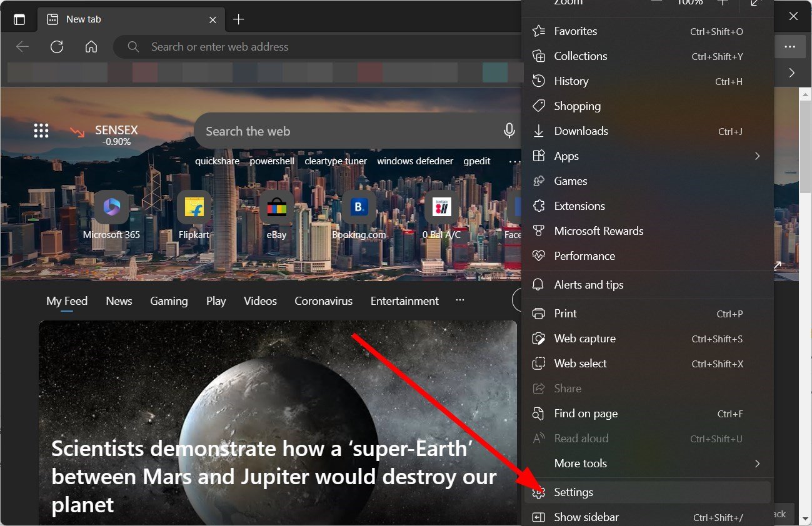
Task: Open Alerts and tips entry
Action: click(x=648, y=285)
